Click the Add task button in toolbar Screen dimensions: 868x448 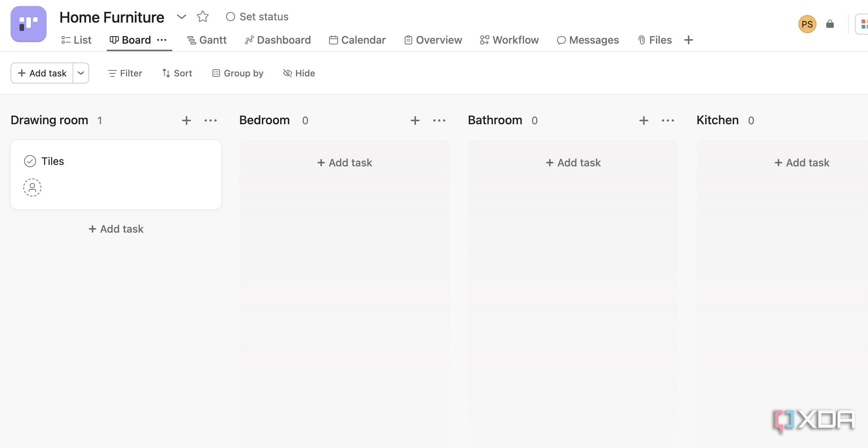click(x=42, y=73)
